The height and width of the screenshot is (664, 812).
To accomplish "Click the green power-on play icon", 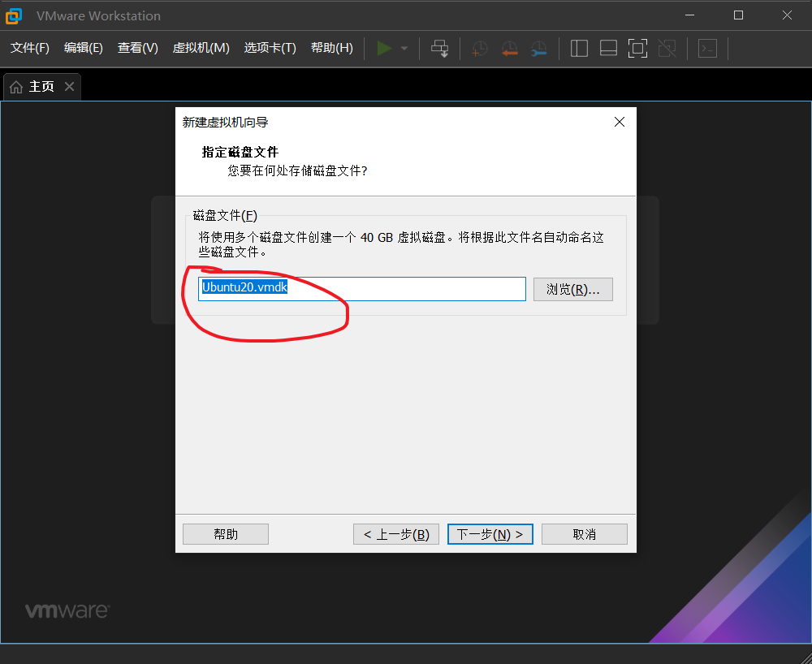I will (384, 49).
